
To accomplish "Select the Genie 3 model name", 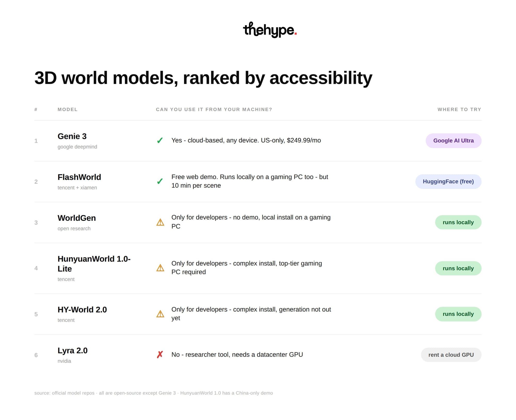I will click(72, 136).
